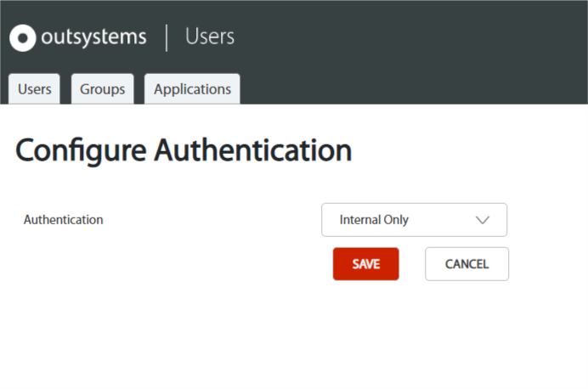Open the Authentication combo box
Viewport: 588px width, 389px height.
pos(414,220)
